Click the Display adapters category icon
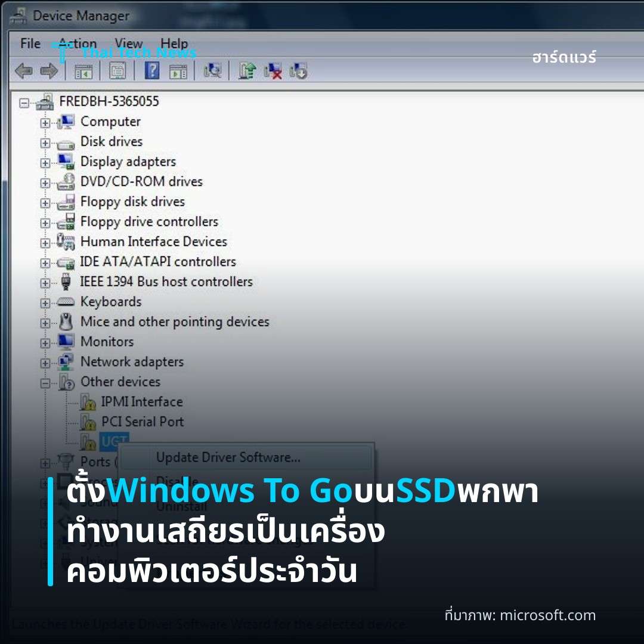 [66, 162]
